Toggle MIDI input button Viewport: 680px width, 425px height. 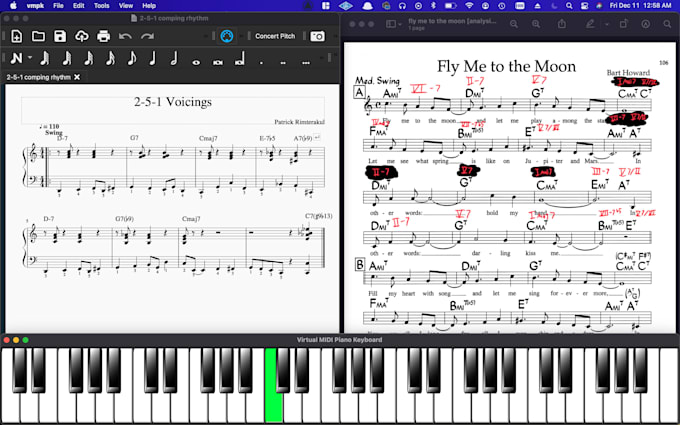pyautogui.click(x=227, y=36)
